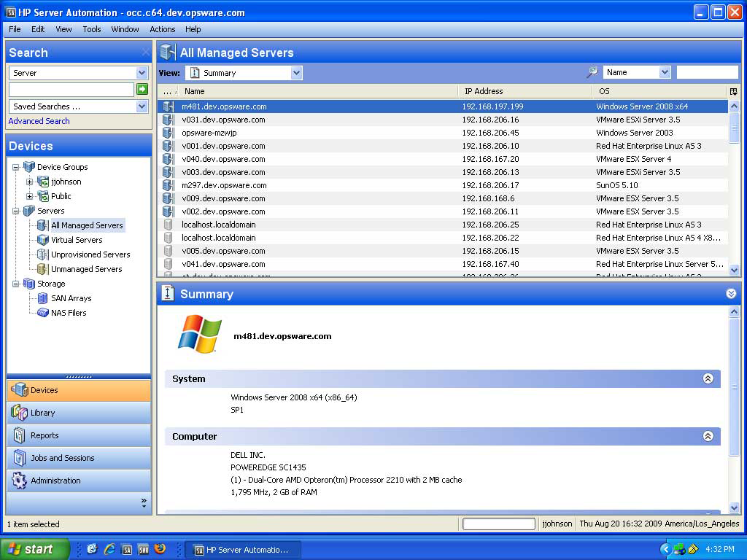Open the View Summary dropdown

tap(296, 73)
